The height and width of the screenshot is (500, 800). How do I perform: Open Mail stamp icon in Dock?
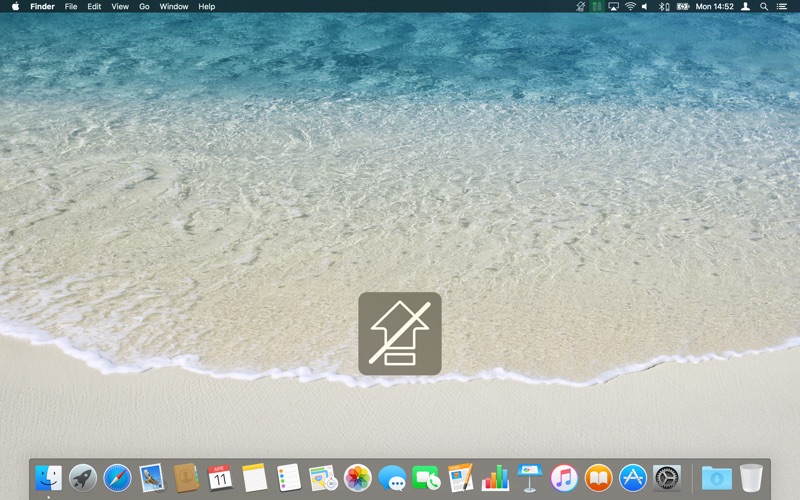click(x=152, y=478)
